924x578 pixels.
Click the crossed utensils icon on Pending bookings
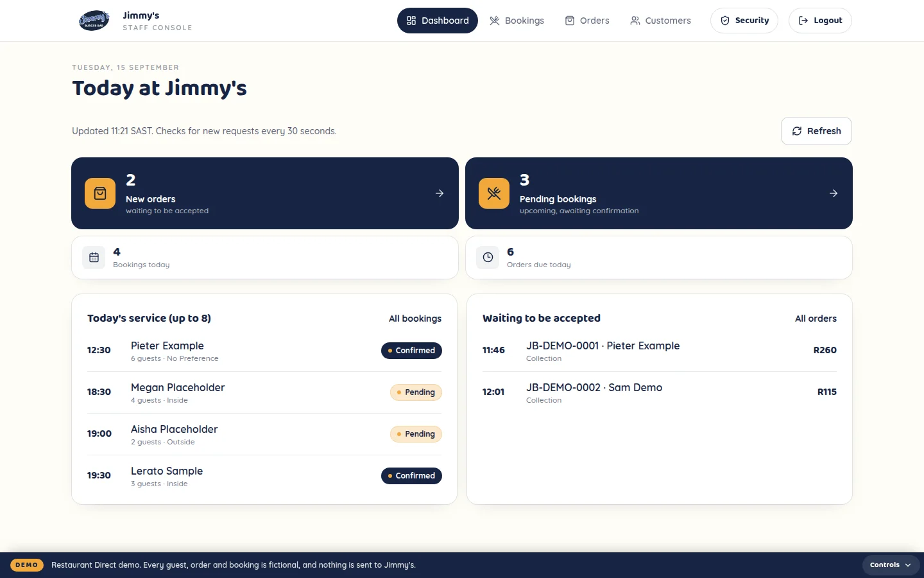tap(494, 193)
